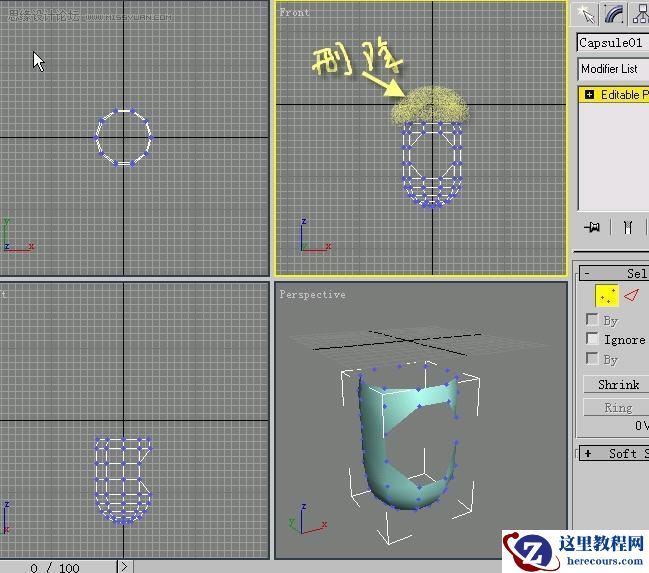Open the Create command panel tab

coord(585,14)
